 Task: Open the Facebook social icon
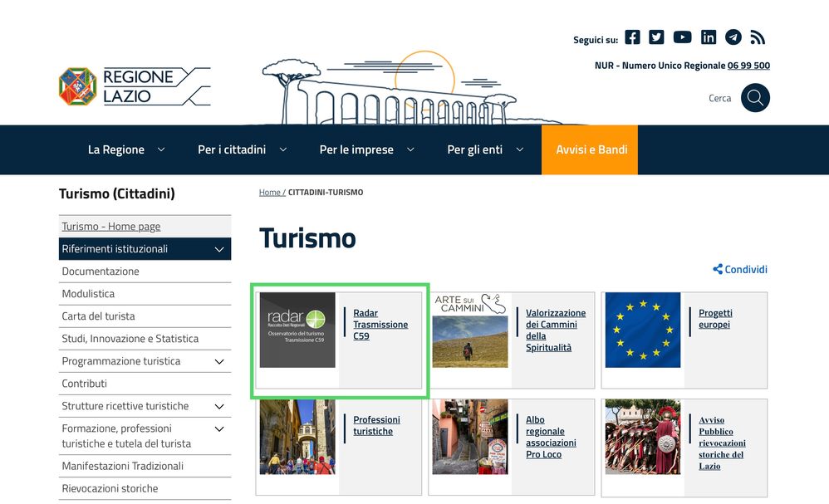tap(632, 37)
